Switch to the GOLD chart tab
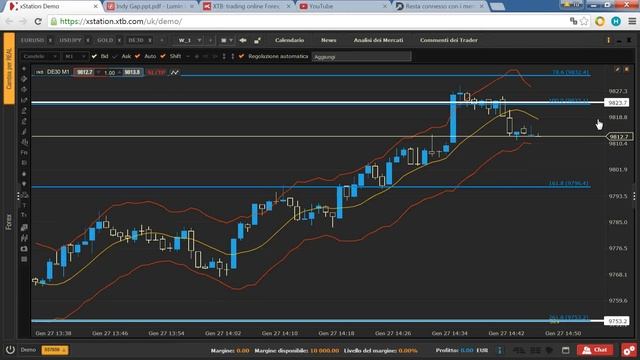This screenshot has width=640, height=360. [105, 40]
